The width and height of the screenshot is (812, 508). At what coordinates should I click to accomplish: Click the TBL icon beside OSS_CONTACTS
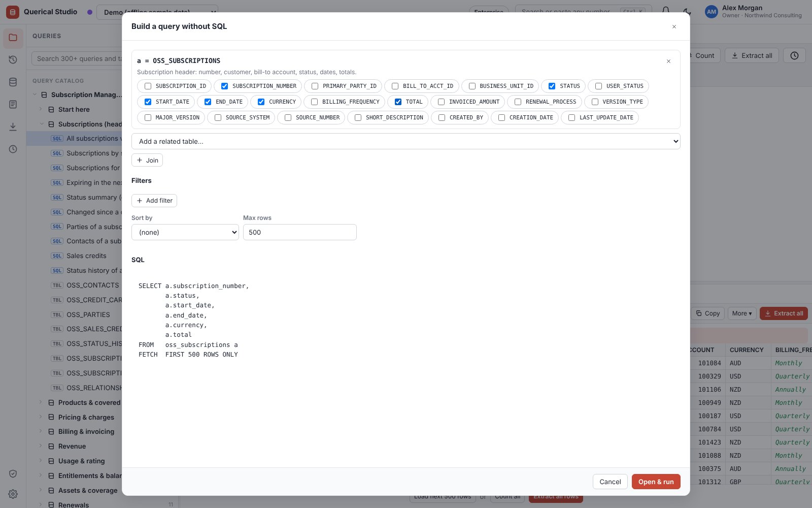point(57,285)
